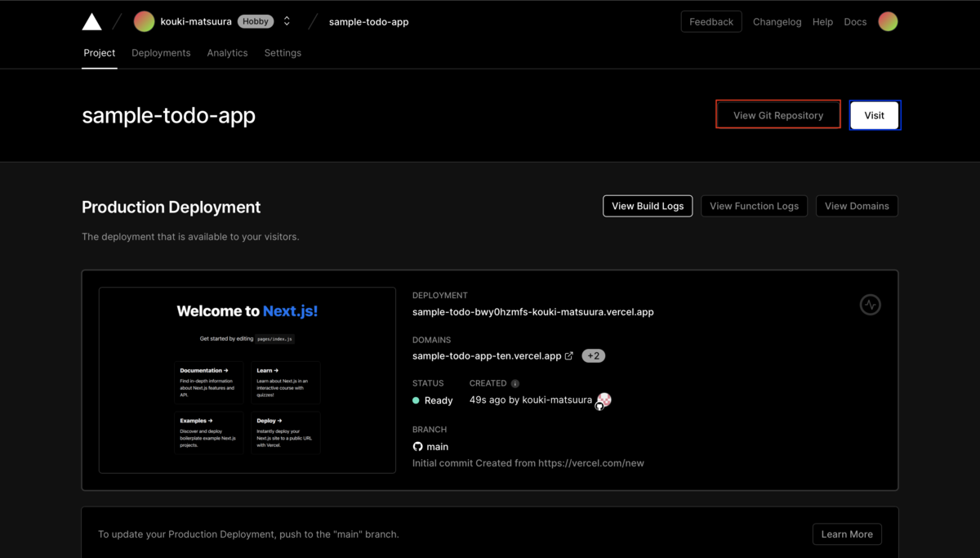This screenshot has width=980, height=558.
Task: Click the Production Deployment heading
Action: click(x=171, y=208)
